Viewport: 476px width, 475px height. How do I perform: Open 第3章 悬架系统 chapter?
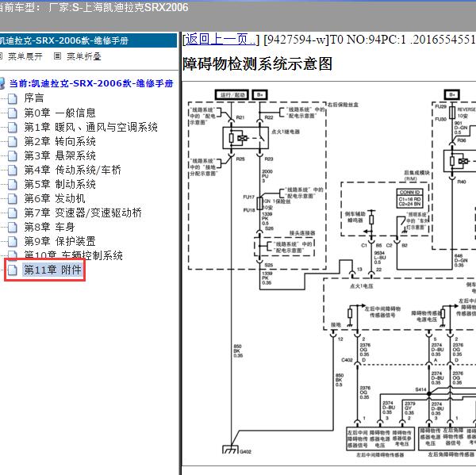59,155
